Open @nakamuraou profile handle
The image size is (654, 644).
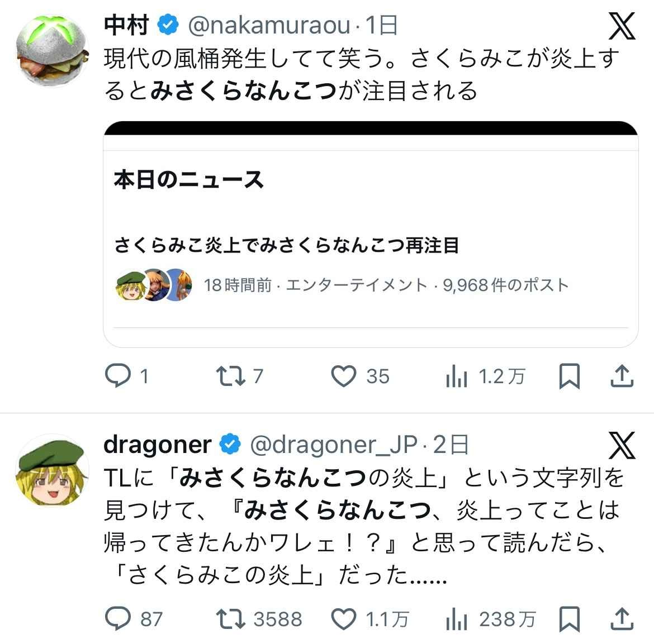[269, 25]
